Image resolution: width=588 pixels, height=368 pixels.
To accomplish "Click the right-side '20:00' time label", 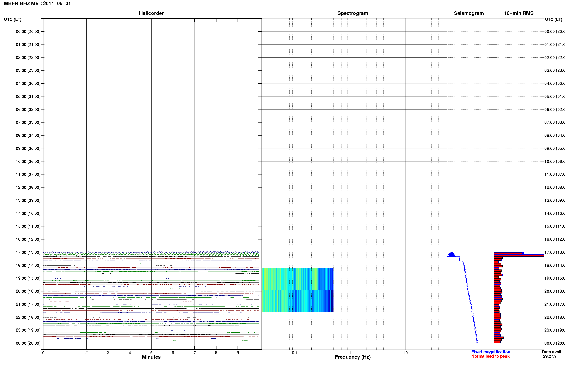I will click(554, 291).
